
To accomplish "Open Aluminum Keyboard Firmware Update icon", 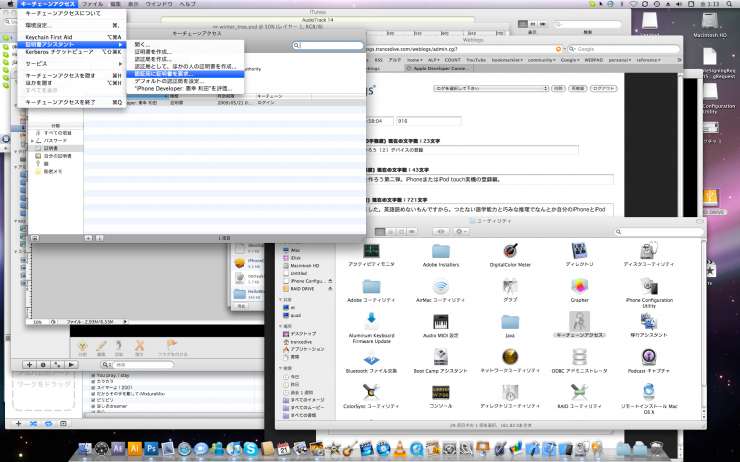I will [371, 321].
